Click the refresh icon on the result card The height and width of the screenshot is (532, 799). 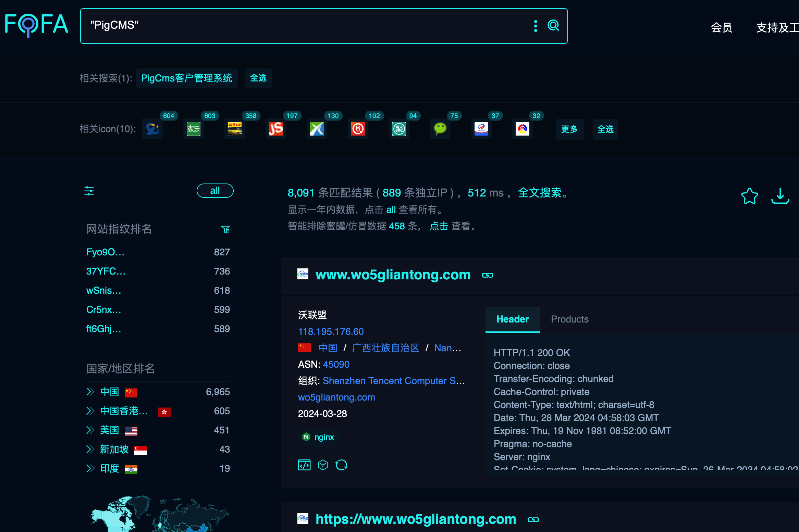click(x=342, y=465)
